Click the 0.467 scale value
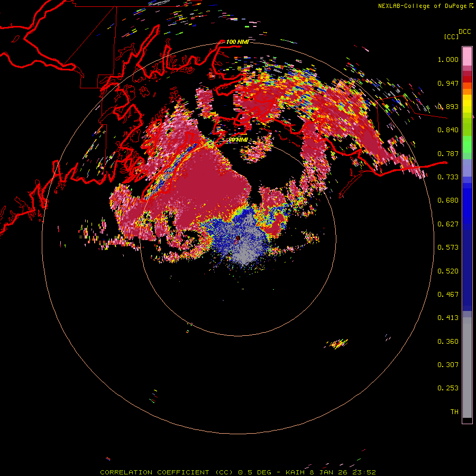 click(448, 295)
